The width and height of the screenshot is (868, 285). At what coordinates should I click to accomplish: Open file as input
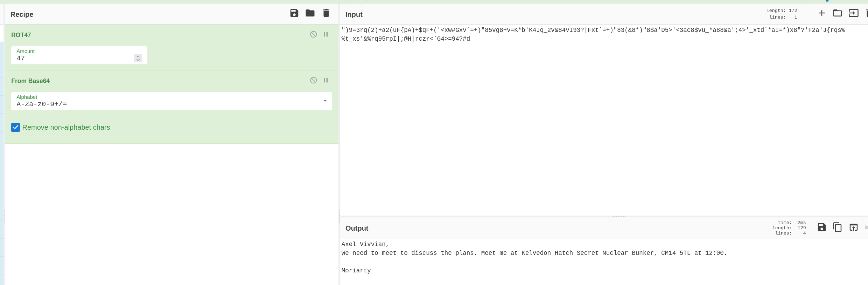click(x=853, y=13)
